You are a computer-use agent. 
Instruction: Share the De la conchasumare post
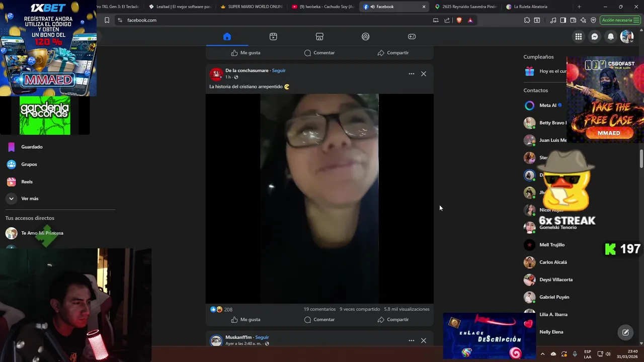click(393, 319)
